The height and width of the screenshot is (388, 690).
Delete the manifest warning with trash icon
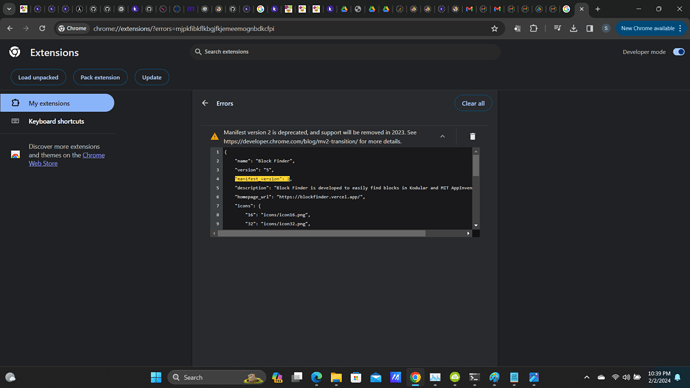click(472, 136)
